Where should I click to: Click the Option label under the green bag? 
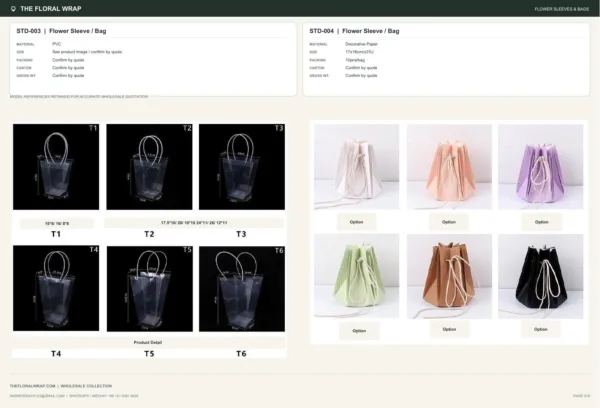pyautogui.click(x=359, y=331)
